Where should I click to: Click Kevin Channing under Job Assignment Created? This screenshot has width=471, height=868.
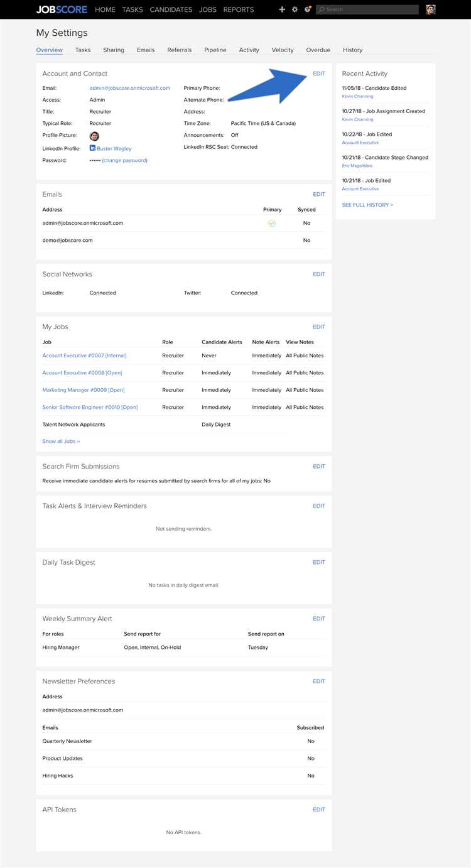(357, 119)
